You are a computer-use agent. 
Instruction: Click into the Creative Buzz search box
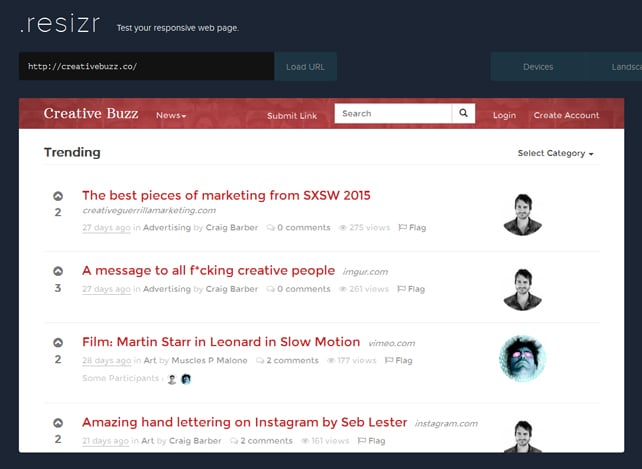(x=393, y=114)
